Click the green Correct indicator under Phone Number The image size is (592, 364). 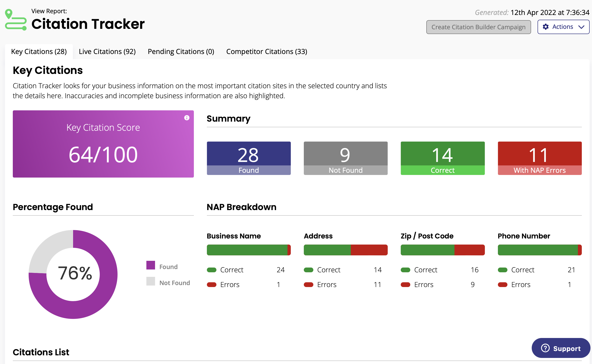click(503, 270)
